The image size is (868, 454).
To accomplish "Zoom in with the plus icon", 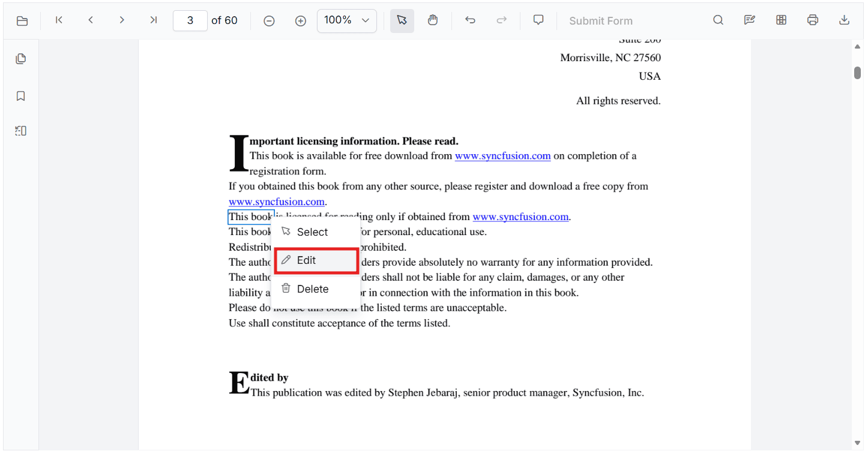I will 301,21.
